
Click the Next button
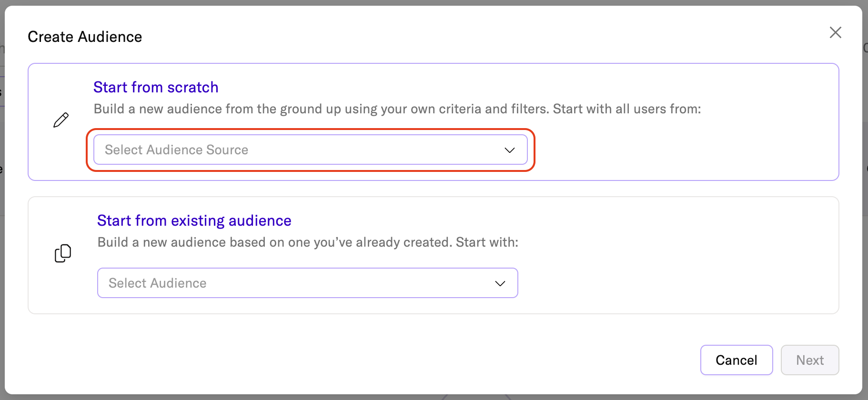(x=809, y=360)
